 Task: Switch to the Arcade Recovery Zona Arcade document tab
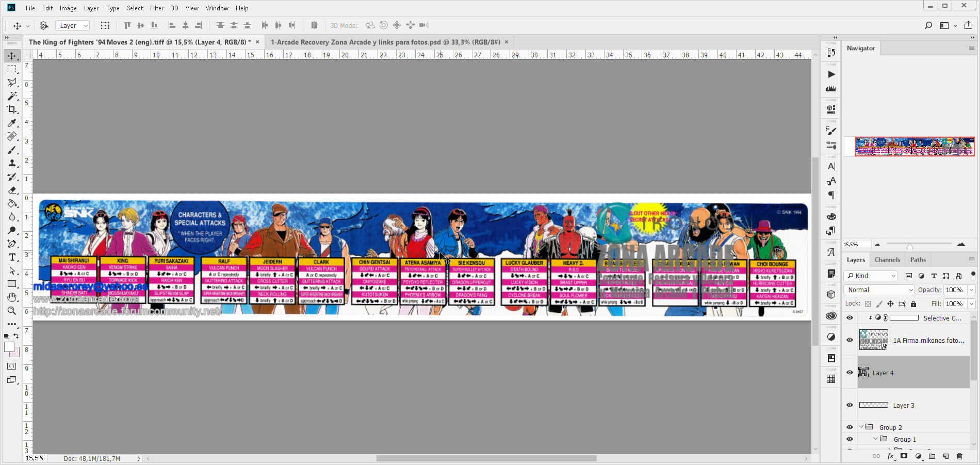(385, 42)
